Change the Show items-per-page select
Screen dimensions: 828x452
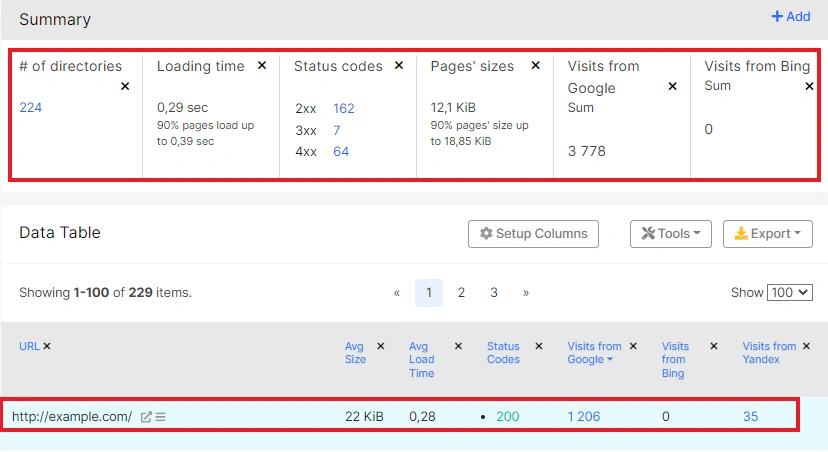[789, 293]
